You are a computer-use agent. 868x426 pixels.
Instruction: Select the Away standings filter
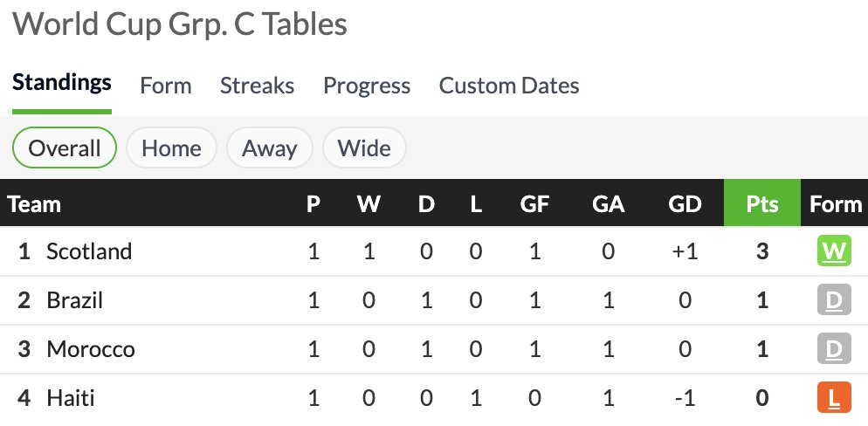269,148
